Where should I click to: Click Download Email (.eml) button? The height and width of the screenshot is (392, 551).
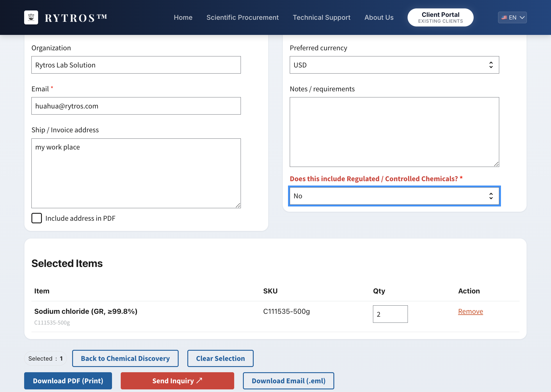pyautogui.click(x=289, y=381)
